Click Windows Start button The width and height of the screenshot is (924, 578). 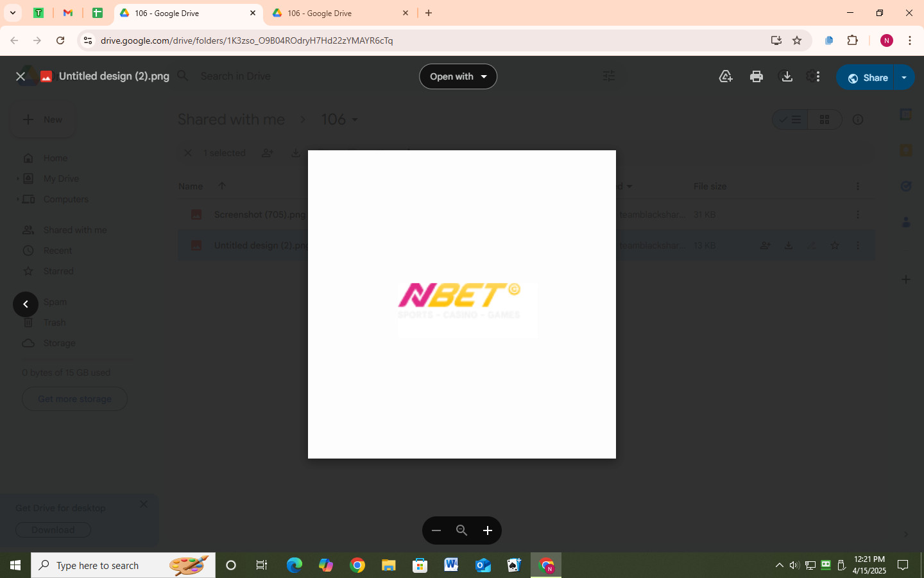click(15, 565)
